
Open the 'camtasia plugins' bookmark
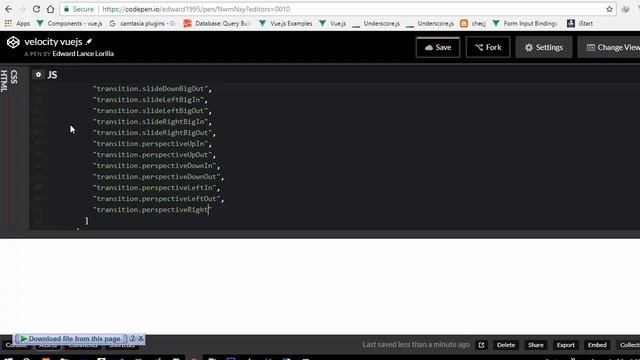[x=143, y=24]
